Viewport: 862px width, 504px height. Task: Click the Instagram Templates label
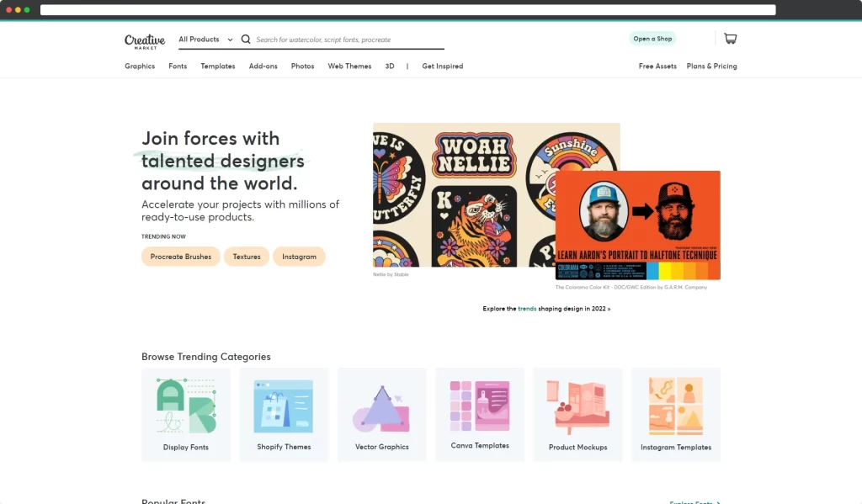pos(676,448)
